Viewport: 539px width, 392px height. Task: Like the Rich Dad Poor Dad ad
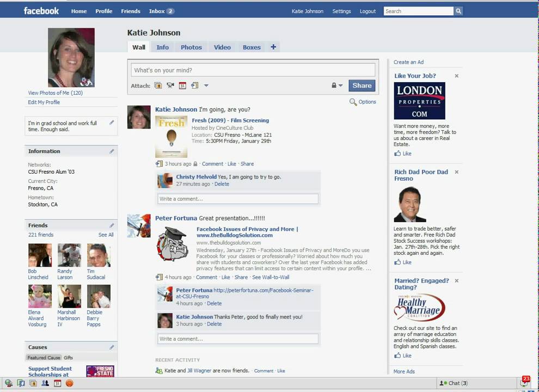coord(402,262)
